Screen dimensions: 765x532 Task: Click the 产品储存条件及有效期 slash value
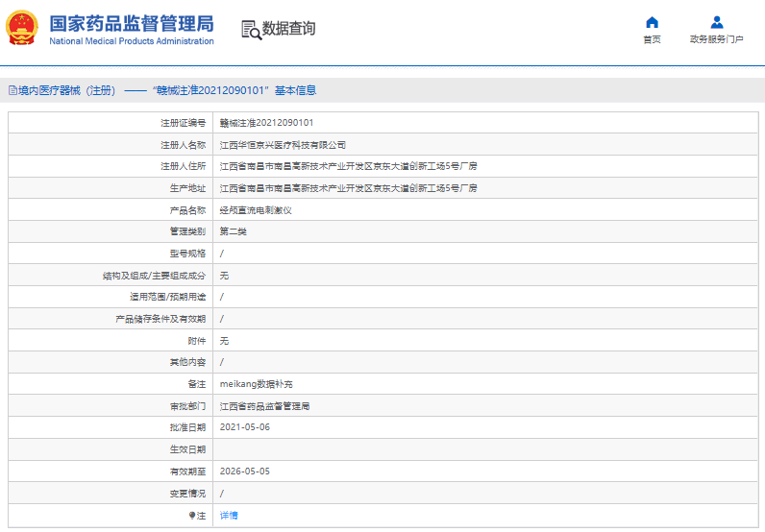coord(222,319)
